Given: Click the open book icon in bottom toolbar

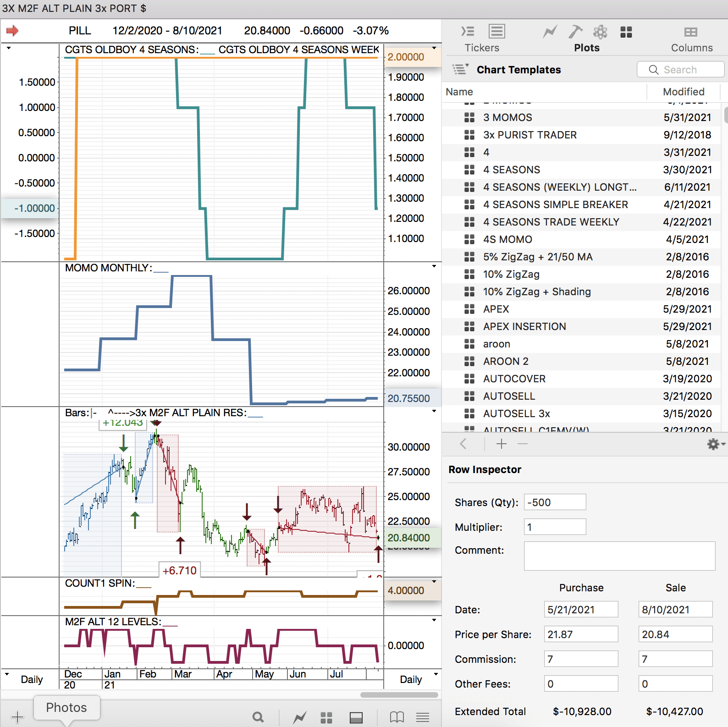Looking at the screenshot, I should coord(397,717).
